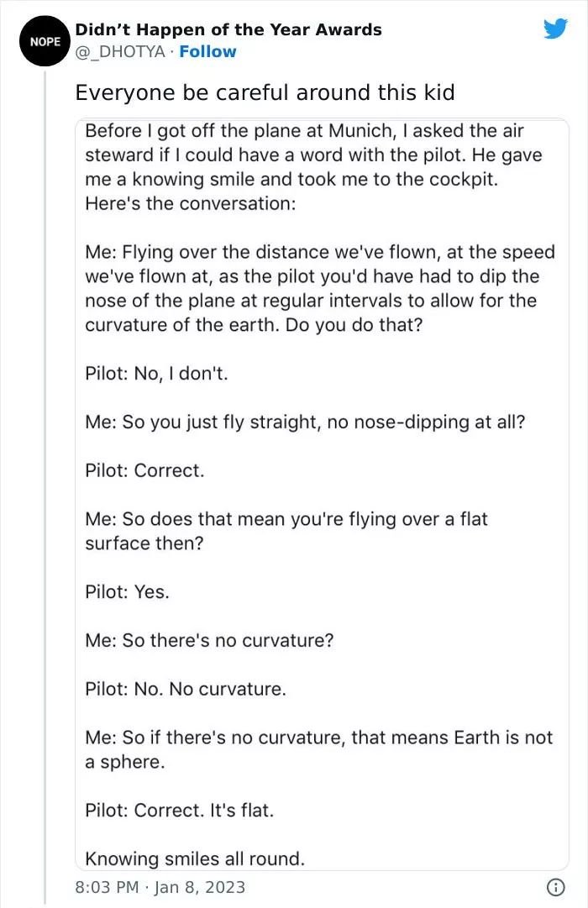Screen dimensions: 588x908
Task: Select the "Pilot: No. No curvature." line
Action: coord(186,689)
